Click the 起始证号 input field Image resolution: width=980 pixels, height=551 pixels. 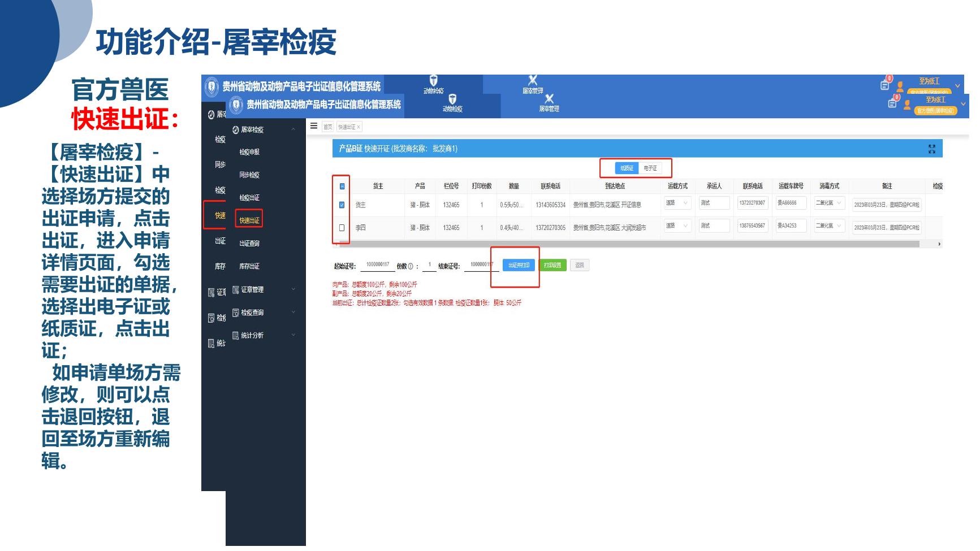(x=377, y=265)
